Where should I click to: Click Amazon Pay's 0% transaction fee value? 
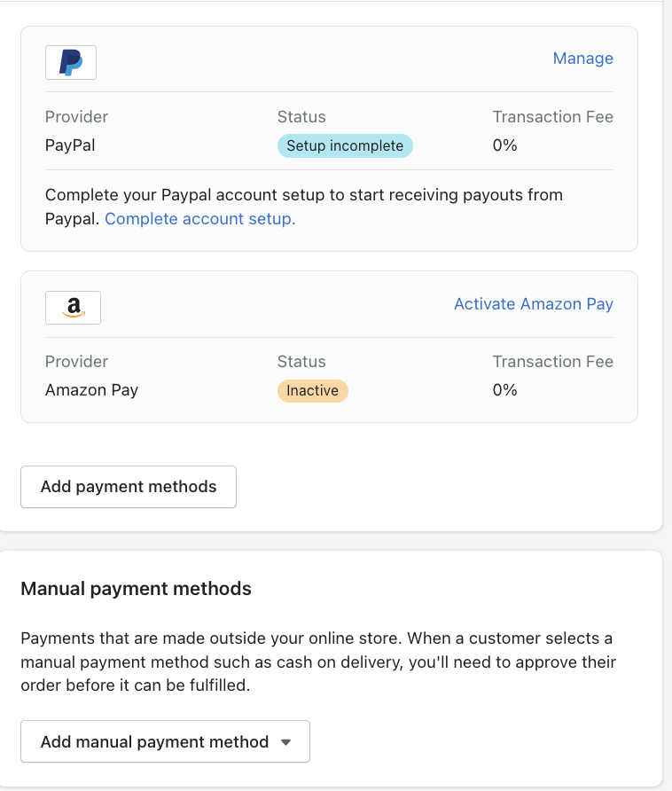click(505, 390)
